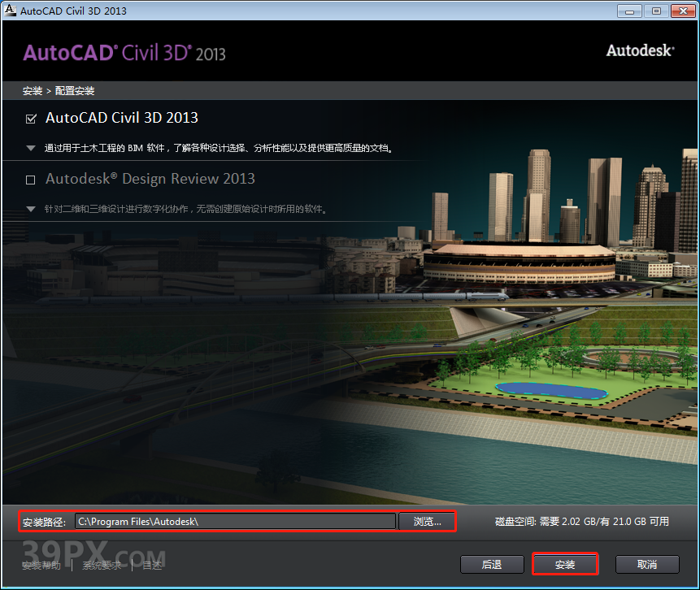This screenshot has width=700, height=590.
Task: Open the 安装帮助 link
Action: [x=41, y=565]
